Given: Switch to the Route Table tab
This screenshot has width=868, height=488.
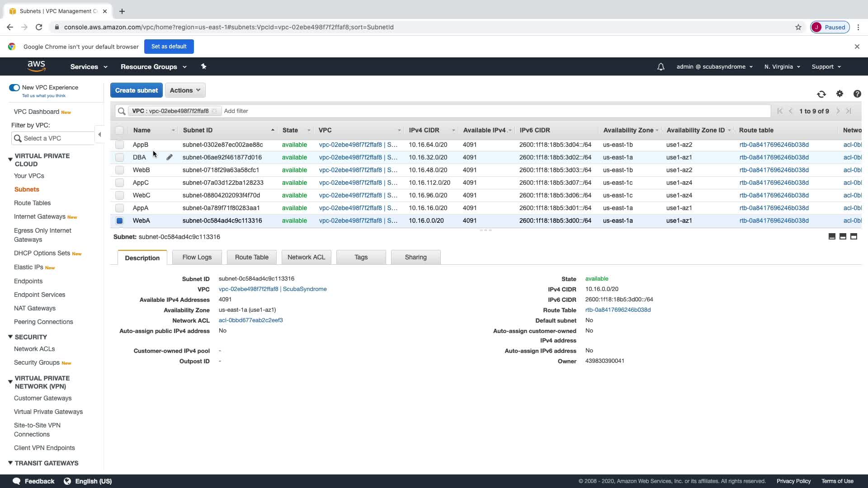Looking at the screenshot, I should pos(251,257).
